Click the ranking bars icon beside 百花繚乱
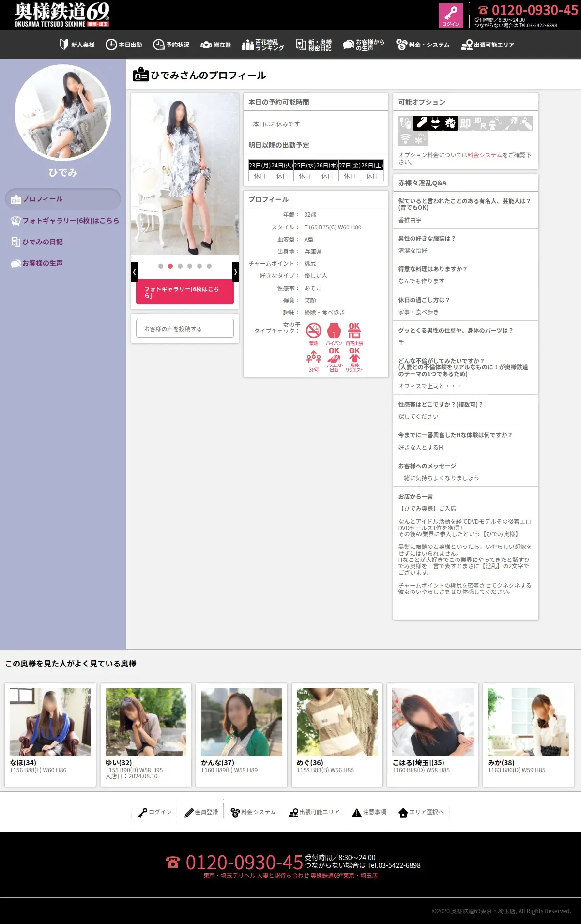This screenshot has width=581, height=924. (248, 45)
